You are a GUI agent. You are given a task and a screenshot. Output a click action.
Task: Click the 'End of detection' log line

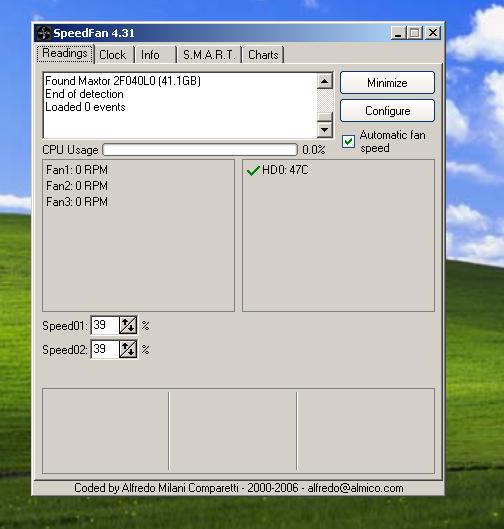point(84,94)
